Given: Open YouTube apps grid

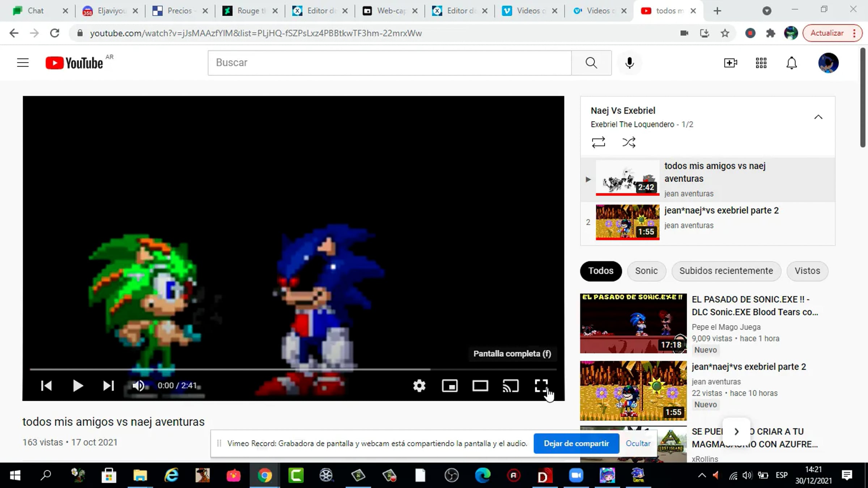Looking at the screenshot, I should (761, 63).
